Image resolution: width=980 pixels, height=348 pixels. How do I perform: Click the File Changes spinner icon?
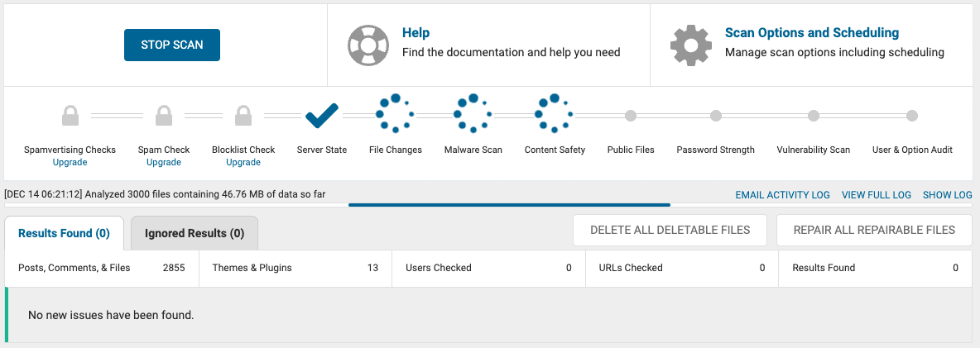(394, 113)
